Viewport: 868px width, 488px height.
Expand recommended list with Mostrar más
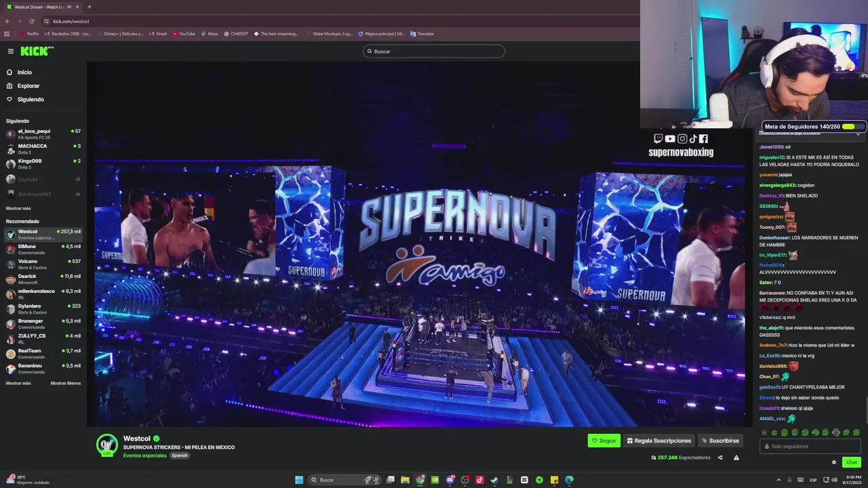pos(18,383)
